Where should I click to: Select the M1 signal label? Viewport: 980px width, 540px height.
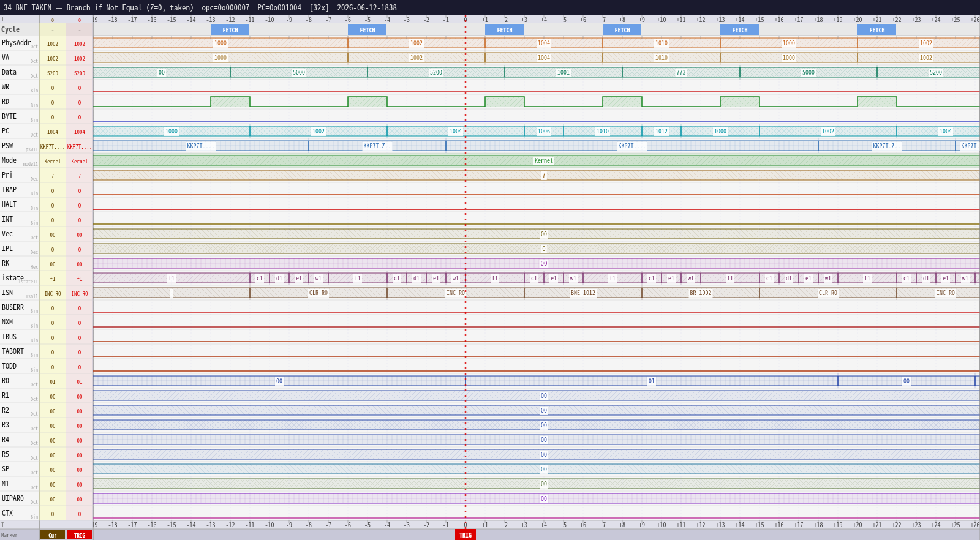(x=6, y=484)
